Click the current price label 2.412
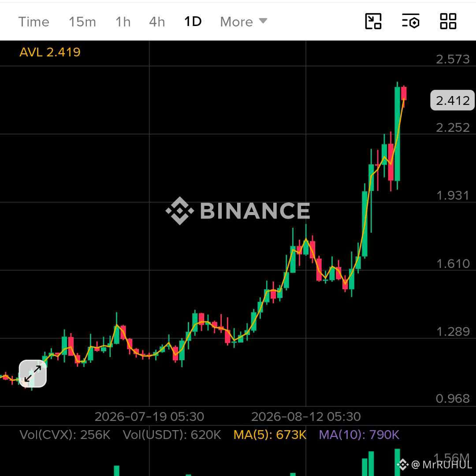 pyautogui.click(x=452, y=100)
